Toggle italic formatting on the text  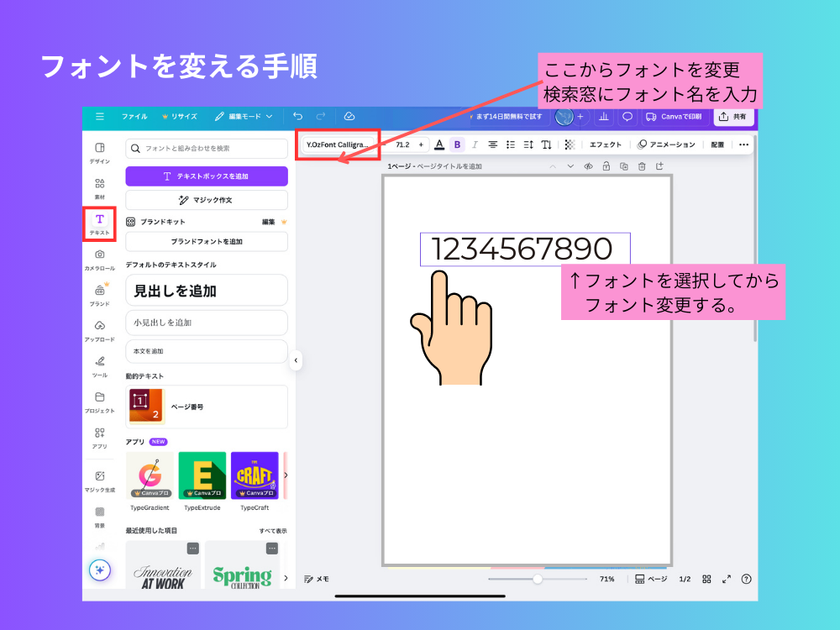pos(475,144)
